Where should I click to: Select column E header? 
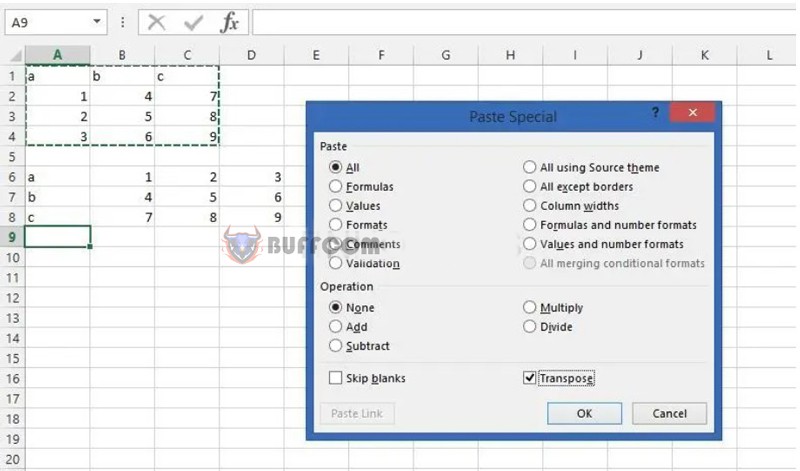click(x=316, y=55)
